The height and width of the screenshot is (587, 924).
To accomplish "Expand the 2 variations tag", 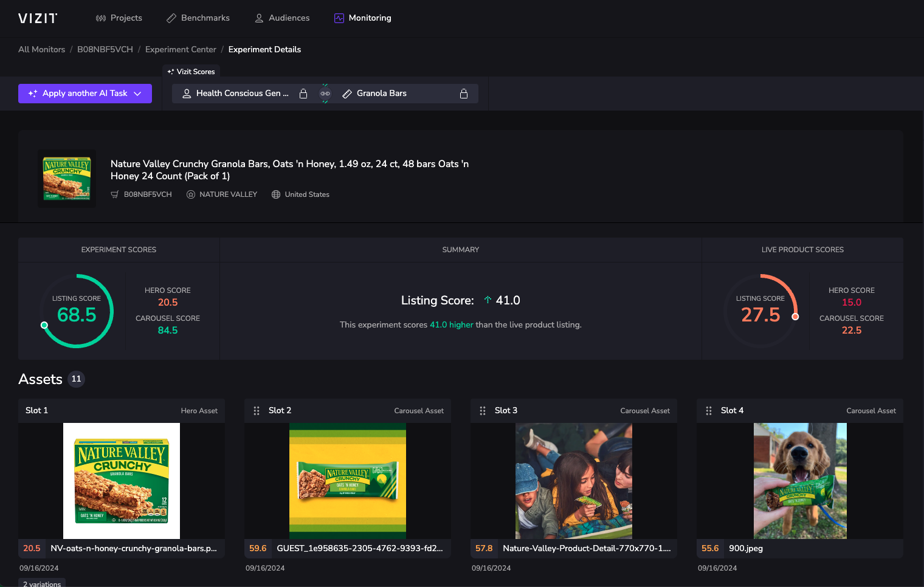I will pyautogui.click(x=42, y=583).
